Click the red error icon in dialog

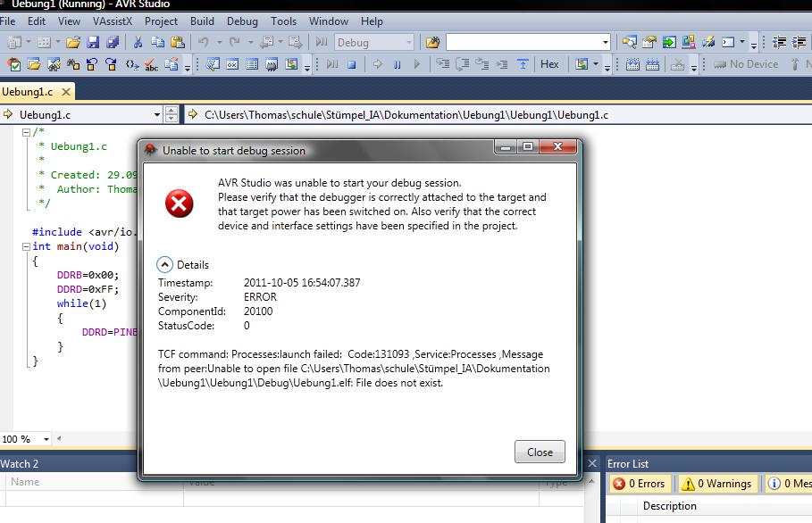[x=180, y=203]
